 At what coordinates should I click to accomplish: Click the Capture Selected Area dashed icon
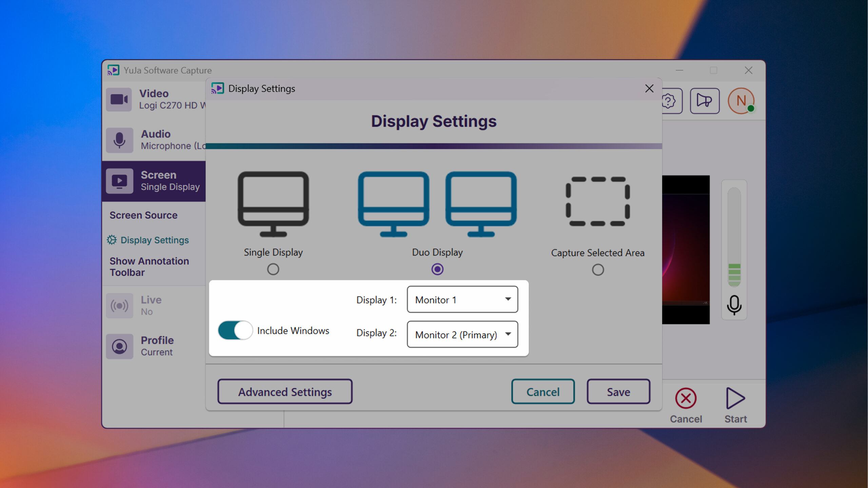597,201
